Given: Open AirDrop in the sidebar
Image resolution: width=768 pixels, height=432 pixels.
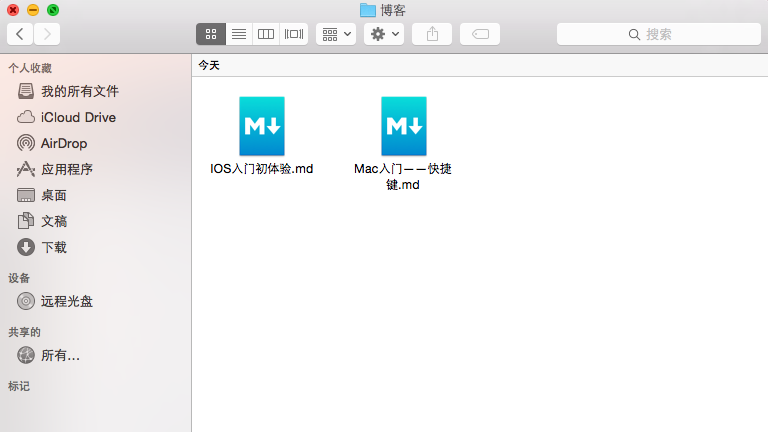Looking at the screenshot, I should (96, 143).
